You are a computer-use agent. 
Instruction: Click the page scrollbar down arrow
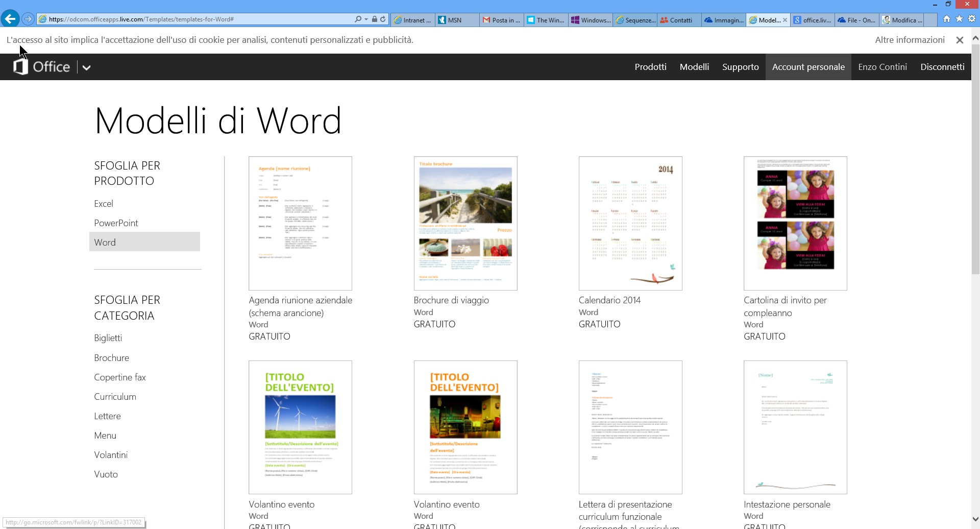975,519
